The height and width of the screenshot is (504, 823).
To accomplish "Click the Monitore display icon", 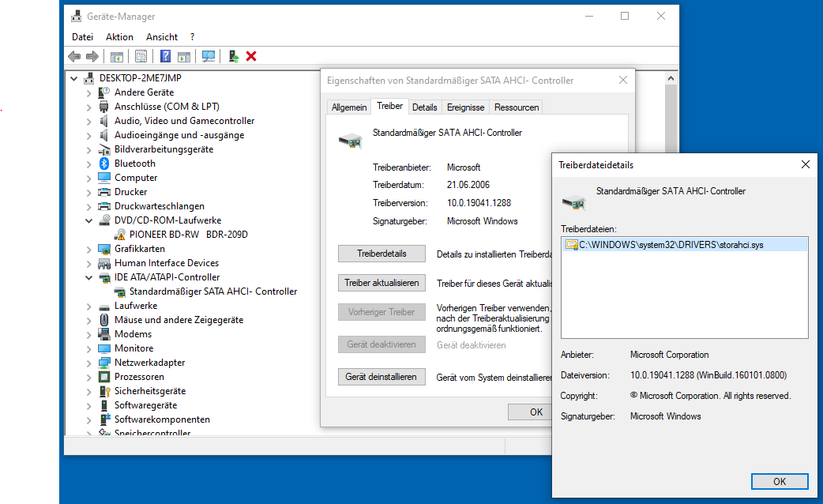I will 104,348.
